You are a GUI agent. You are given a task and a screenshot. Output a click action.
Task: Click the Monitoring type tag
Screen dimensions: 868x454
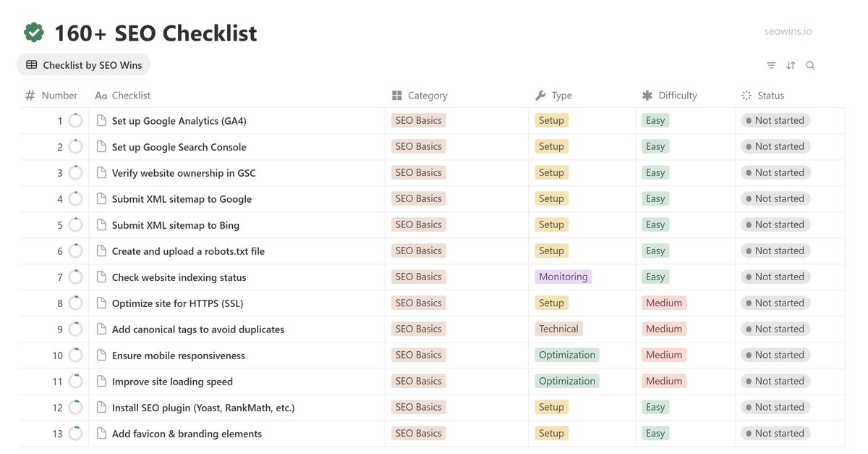tap(563, 277)
